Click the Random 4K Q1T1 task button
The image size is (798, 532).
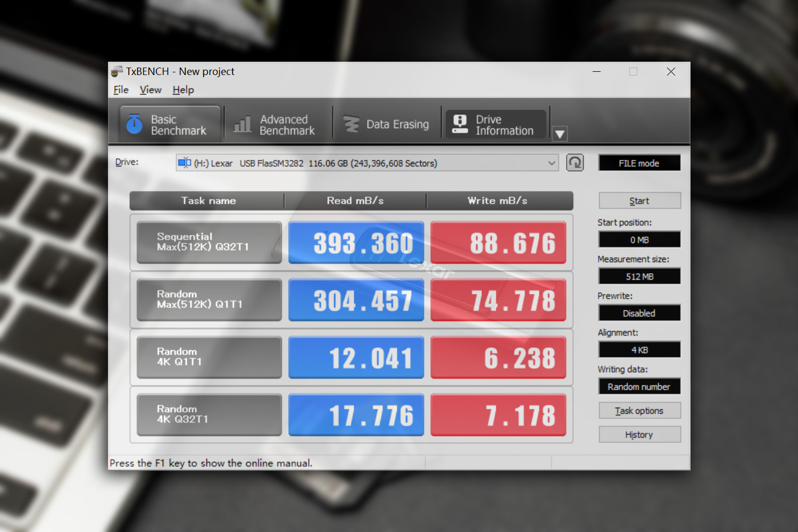click(209, 358)
